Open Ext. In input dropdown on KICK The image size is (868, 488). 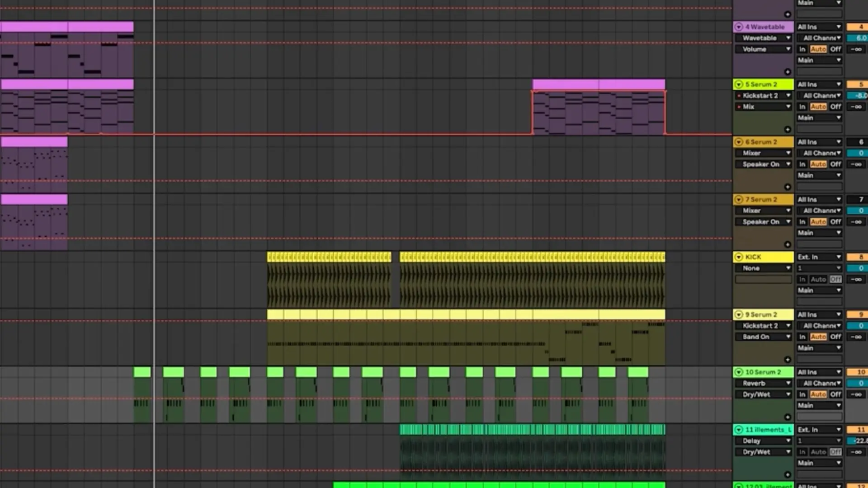tap(819, 257)
